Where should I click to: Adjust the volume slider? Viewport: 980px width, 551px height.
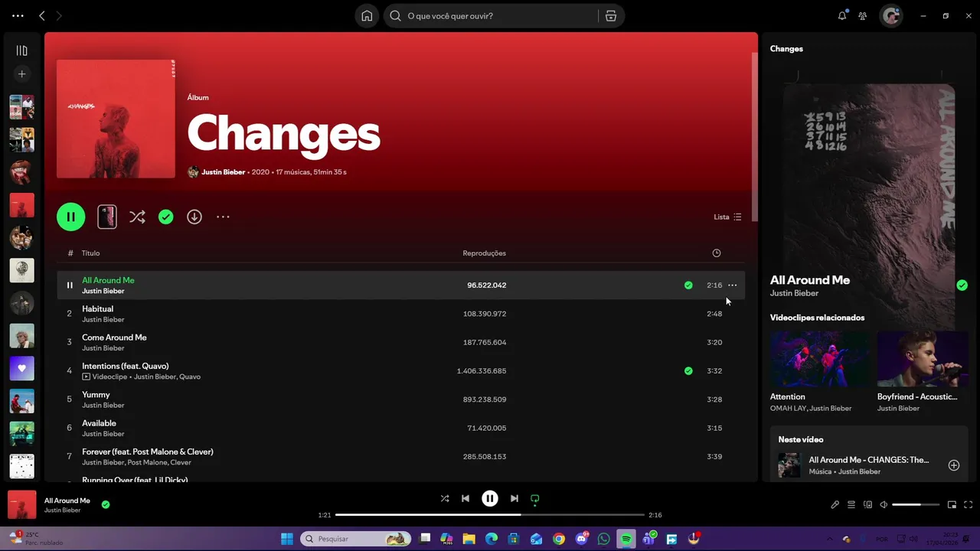click(916, 505)
